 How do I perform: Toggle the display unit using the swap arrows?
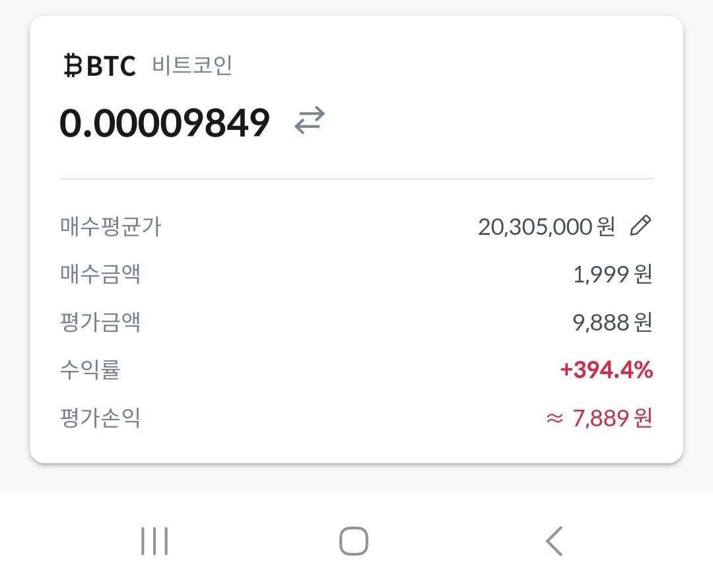tap(310, 119)
